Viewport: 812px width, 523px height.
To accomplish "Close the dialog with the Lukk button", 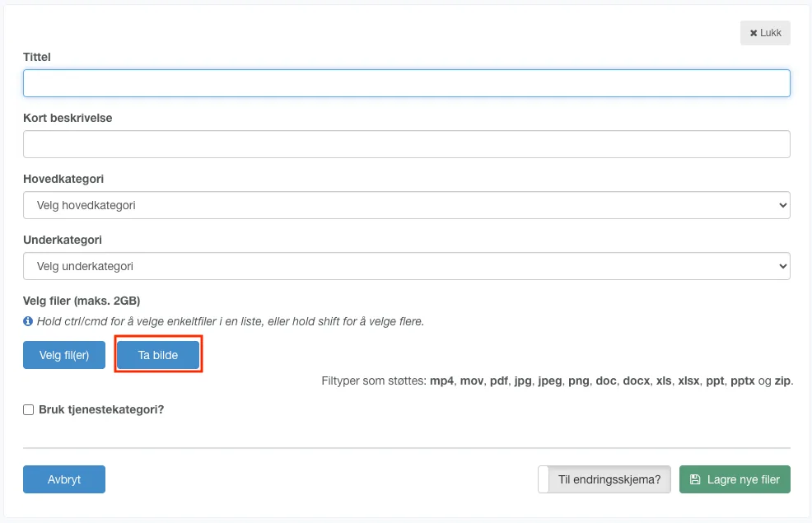I will 765,34.
